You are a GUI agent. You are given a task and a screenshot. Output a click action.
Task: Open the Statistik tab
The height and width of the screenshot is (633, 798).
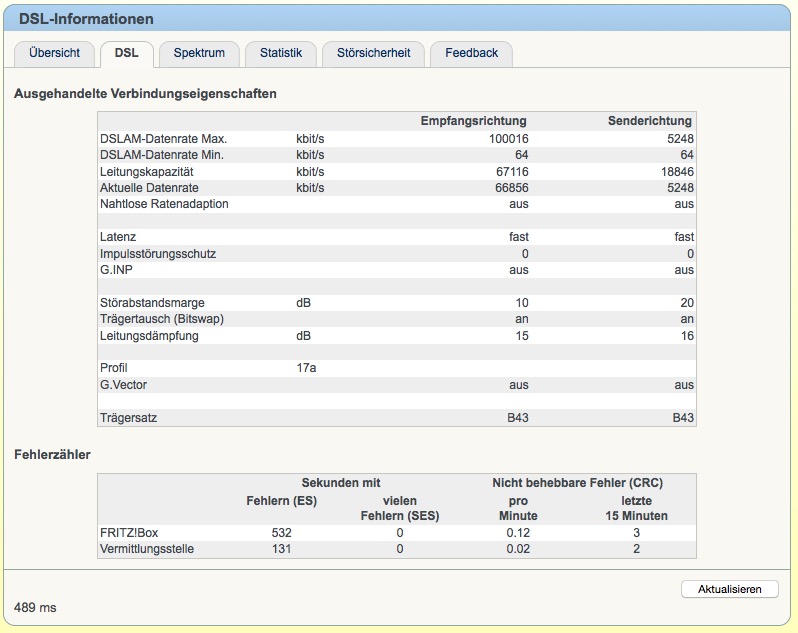281,53
